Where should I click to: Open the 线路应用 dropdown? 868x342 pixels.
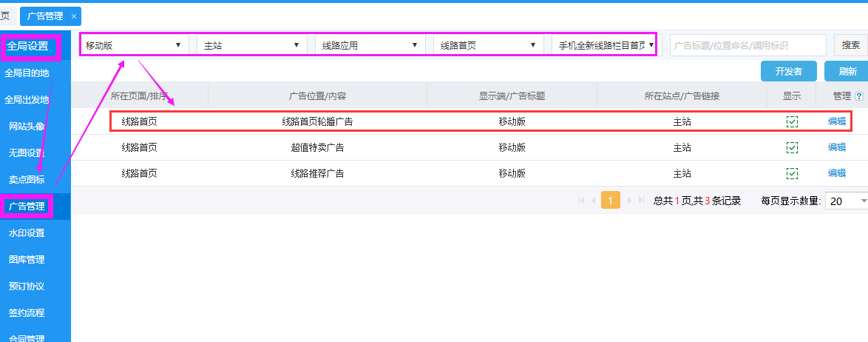pos(370,45)
